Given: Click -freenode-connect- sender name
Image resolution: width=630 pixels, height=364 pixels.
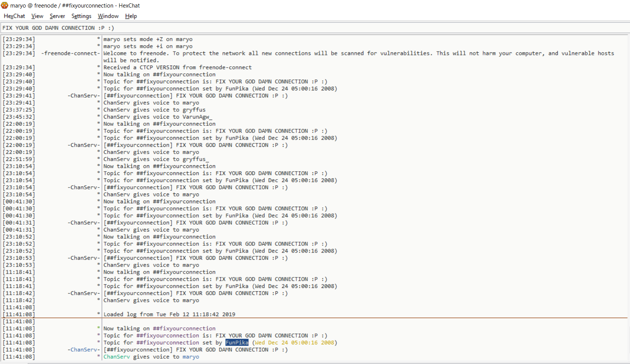Looking at the screenshot, I should 70,53.
